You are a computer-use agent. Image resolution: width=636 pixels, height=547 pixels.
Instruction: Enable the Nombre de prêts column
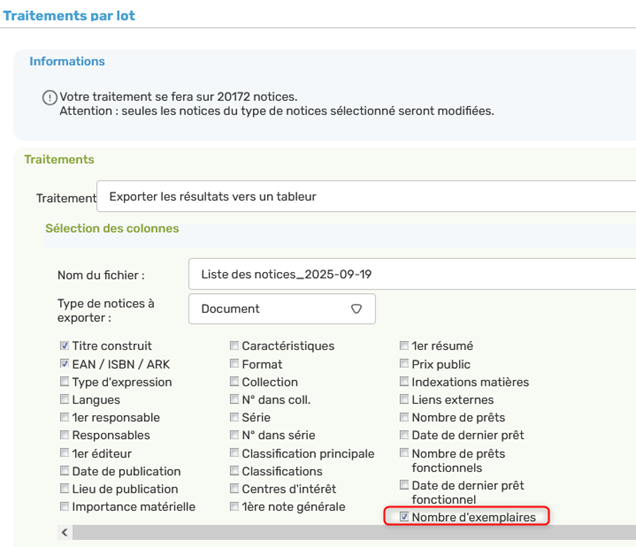(404, 418)
